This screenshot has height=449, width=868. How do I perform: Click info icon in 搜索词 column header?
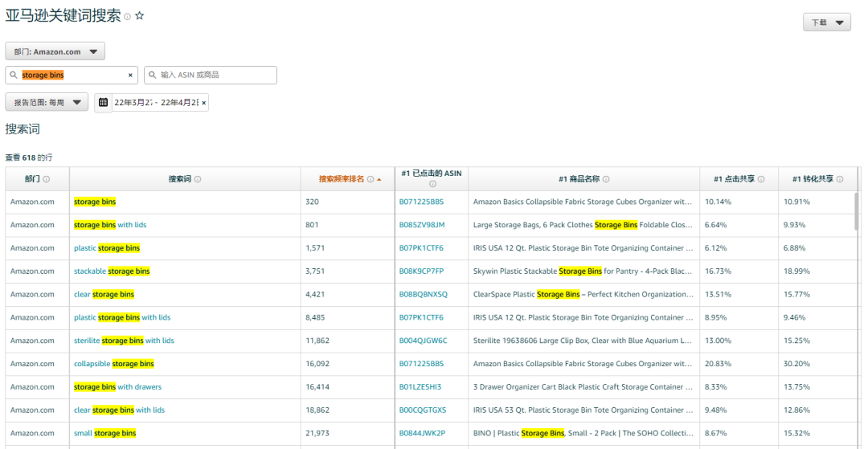coord(198,179)
